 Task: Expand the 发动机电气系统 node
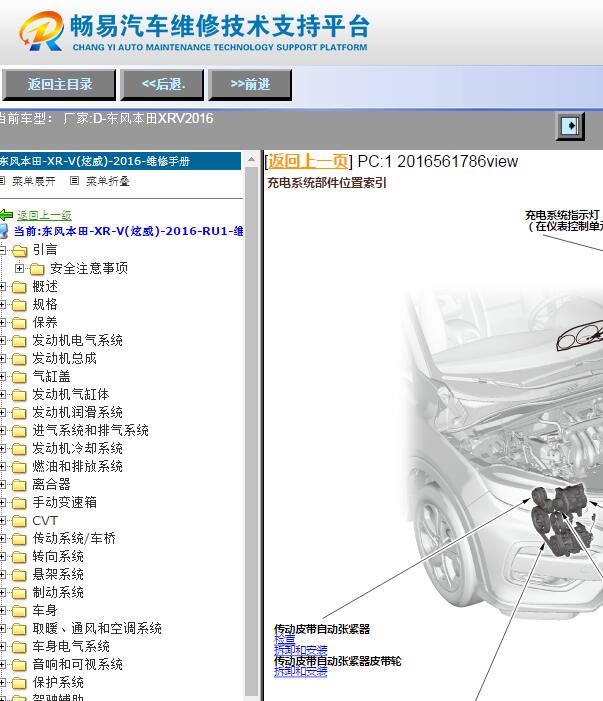tap(2, 341)
